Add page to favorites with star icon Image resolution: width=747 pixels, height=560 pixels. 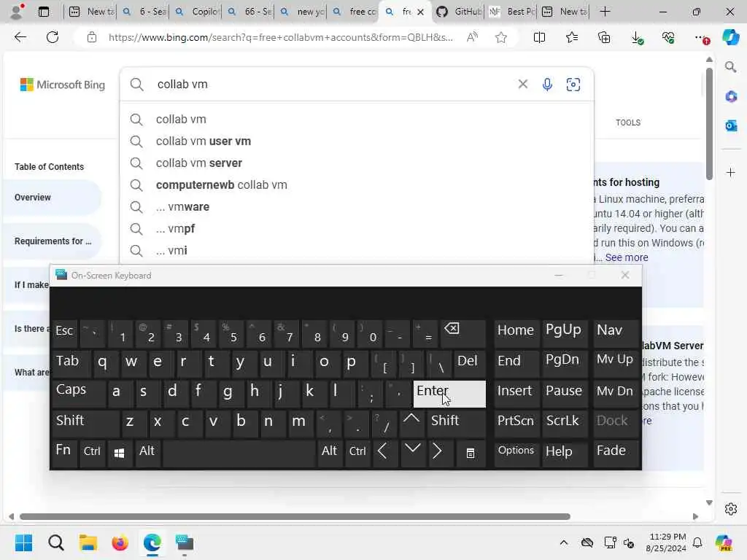[x=500, y=37]
